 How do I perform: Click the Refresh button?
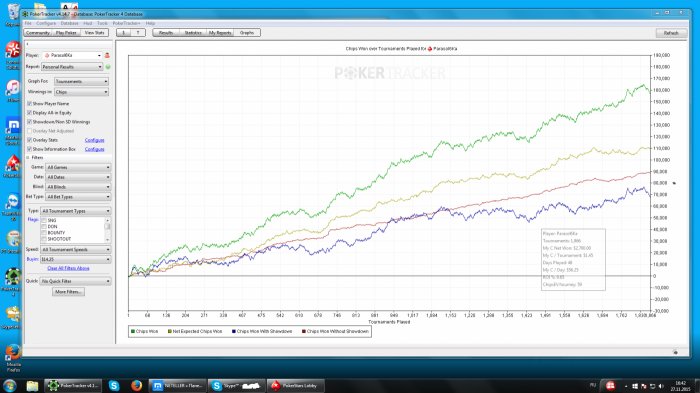point(671,33)
